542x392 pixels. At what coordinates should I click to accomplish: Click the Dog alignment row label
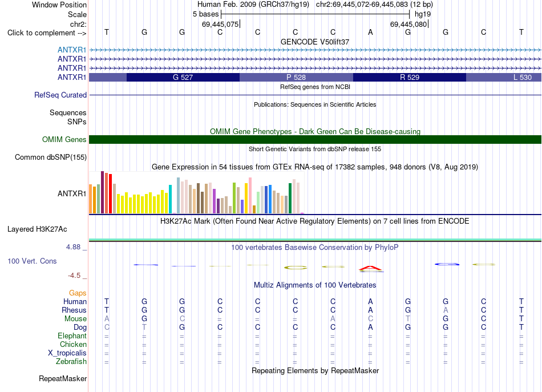pyautogui.click(x=80, y=328)
